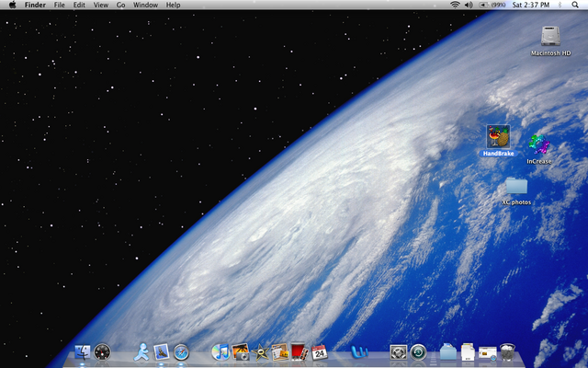
Task: Open the volume control in menu bar
Action: pos(469,6)
